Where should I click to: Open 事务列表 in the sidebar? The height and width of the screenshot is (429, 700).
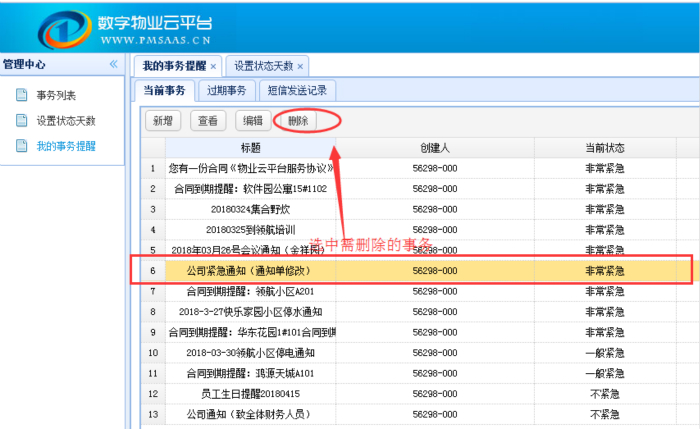click(56, 96)
